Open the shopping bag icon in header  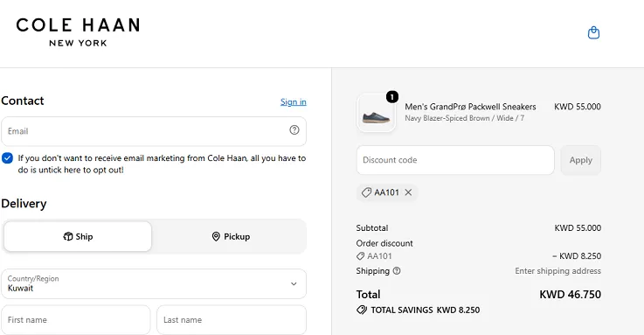pyautogui.click(x=593, y=32)
